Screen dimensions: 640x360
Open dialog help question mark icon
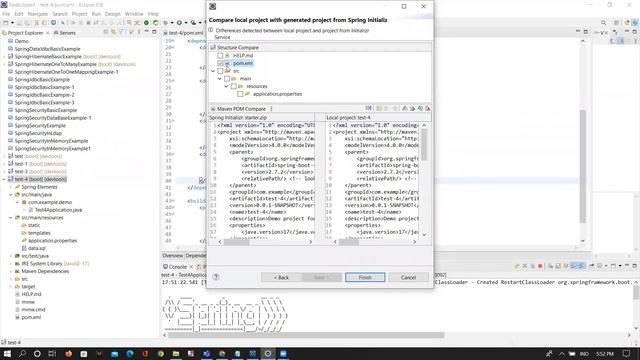point(216,277)
